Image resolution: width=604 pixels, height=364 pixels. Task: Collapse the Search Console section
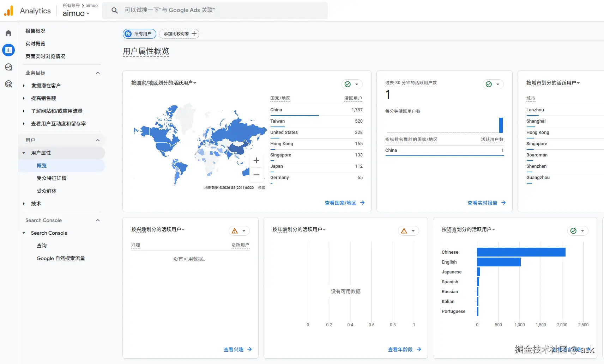click(x=98, y=220)
